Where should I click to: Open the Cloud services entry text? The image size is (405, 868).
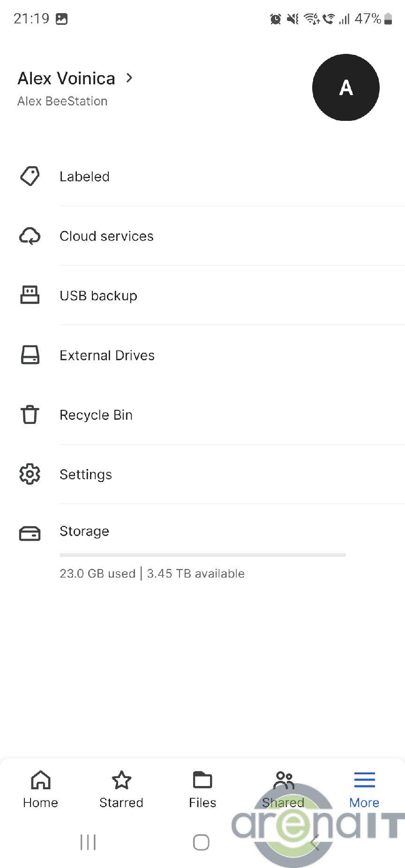click(106, 236)
